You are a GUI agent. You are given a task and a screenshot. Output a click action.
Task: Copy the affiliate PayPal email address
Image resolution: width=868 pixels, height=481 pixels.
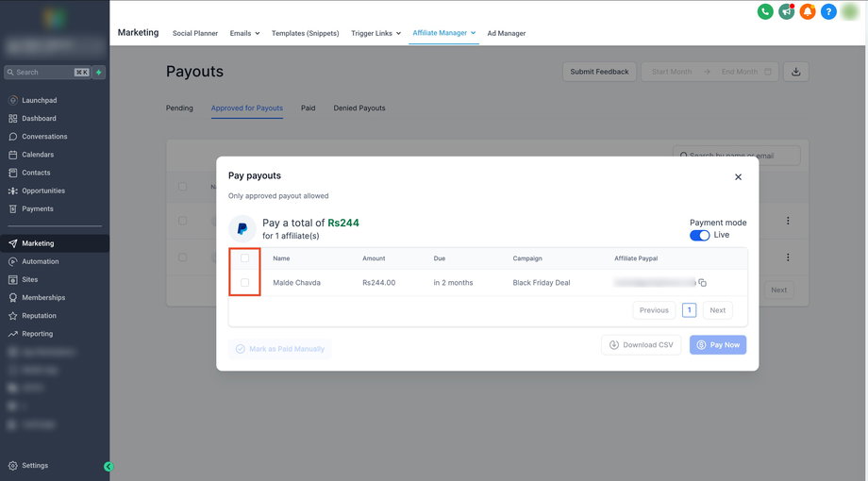click(x=703, y=283)
